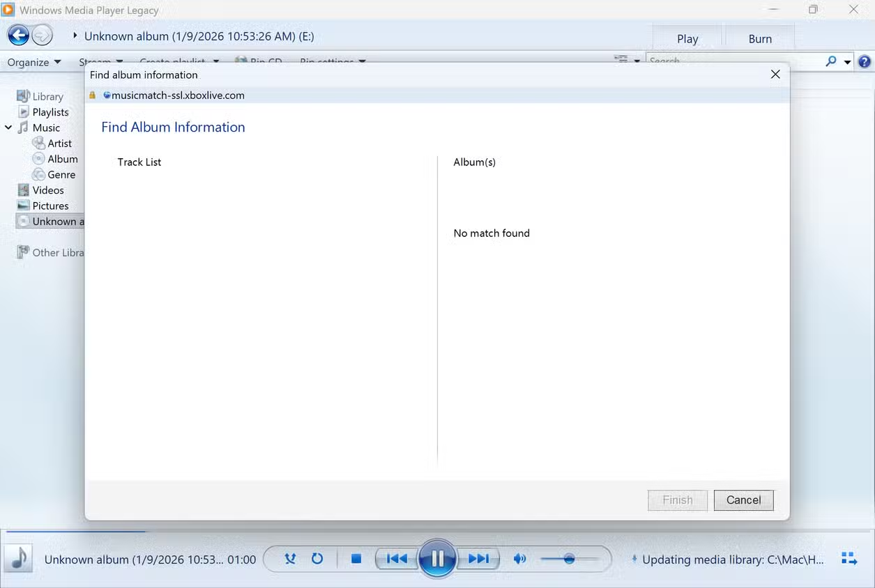Switch to the Burn tab

tap(759, 38)
